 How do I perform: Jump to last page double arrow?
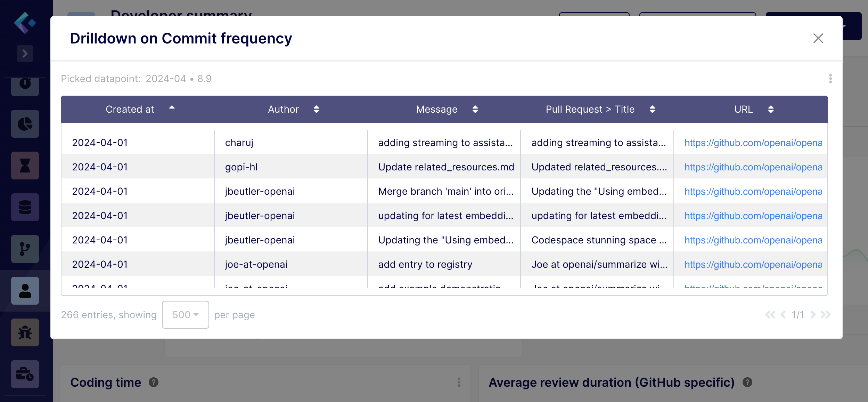tap(825, 315)
